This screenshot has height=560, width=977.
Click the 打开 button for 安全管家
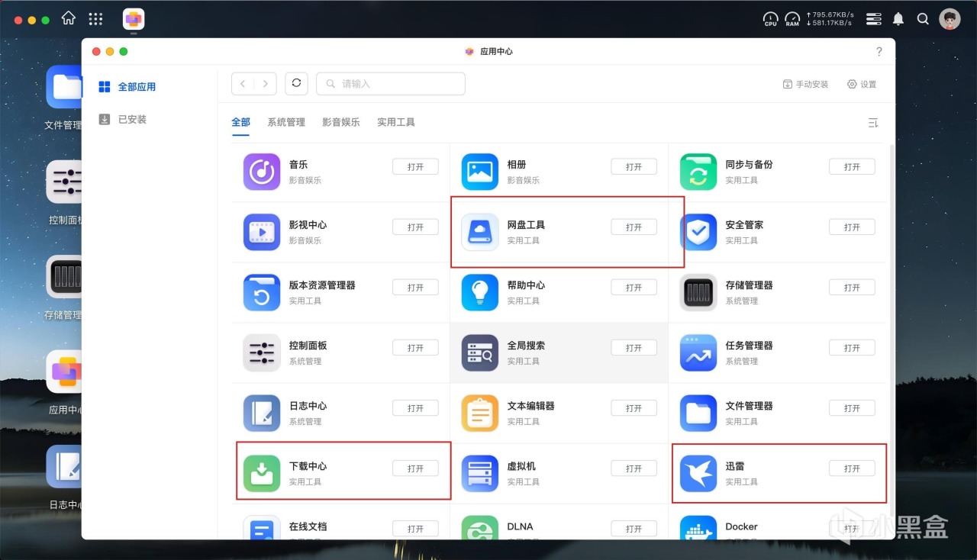[x=852, y=227]
